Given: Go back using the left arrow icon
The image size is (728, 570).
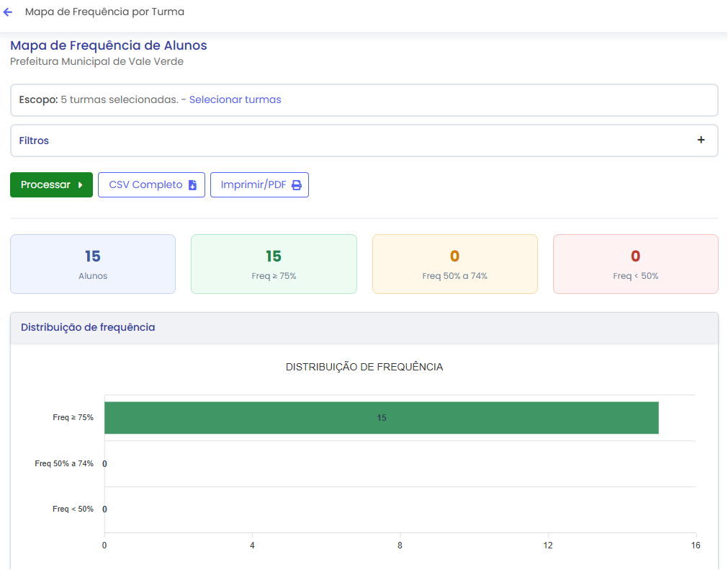Looking at the screenshot, I should (8, 12).
